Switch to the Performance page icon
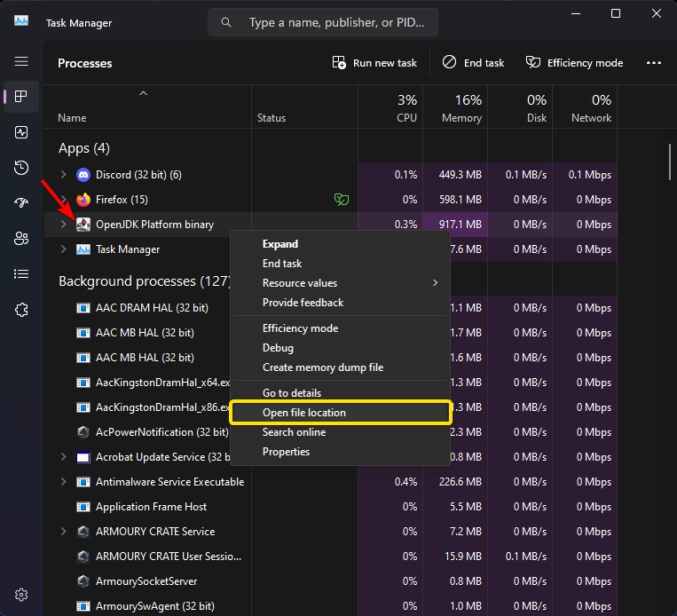This screenshot has width=677, height=616. point(21,132)
